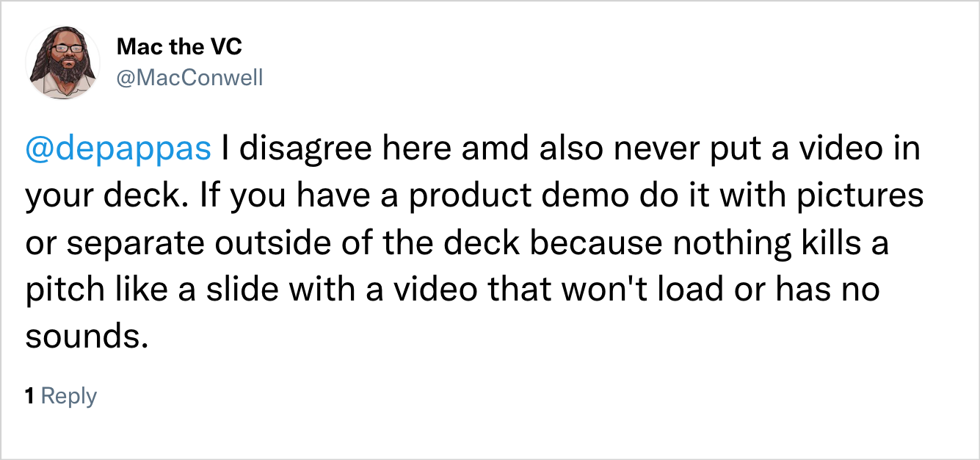Image resolution: width=980 pixels, height=460 pixels.
Task: Click the reply count number 1
Action: [30, 396]
